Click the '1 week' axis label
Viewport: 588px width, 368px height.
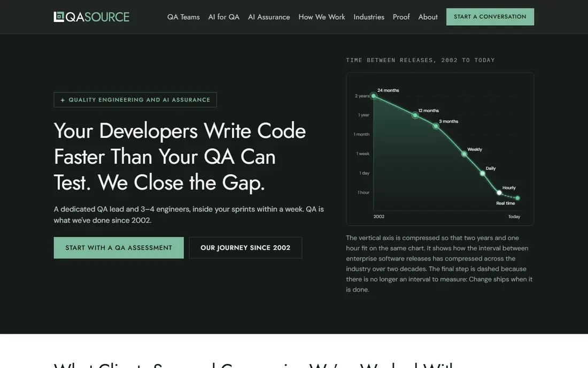(x=362, y=154)
